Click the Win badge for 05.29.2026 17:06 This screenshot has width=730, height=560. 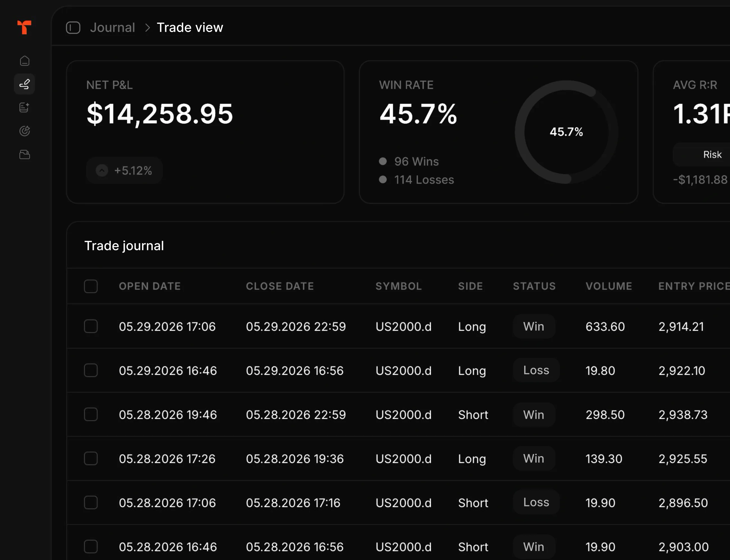pos(534,326)
